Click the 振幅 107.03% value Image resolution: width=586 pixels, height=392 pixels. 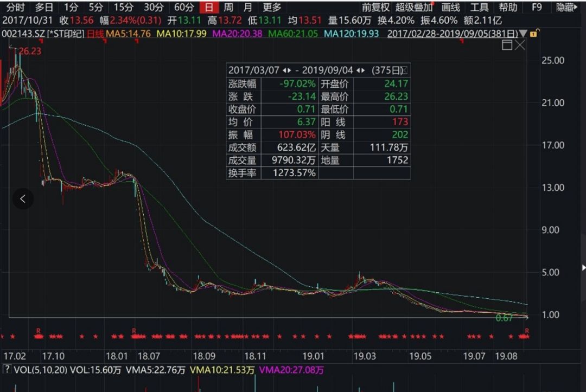(x=297, y=135)
